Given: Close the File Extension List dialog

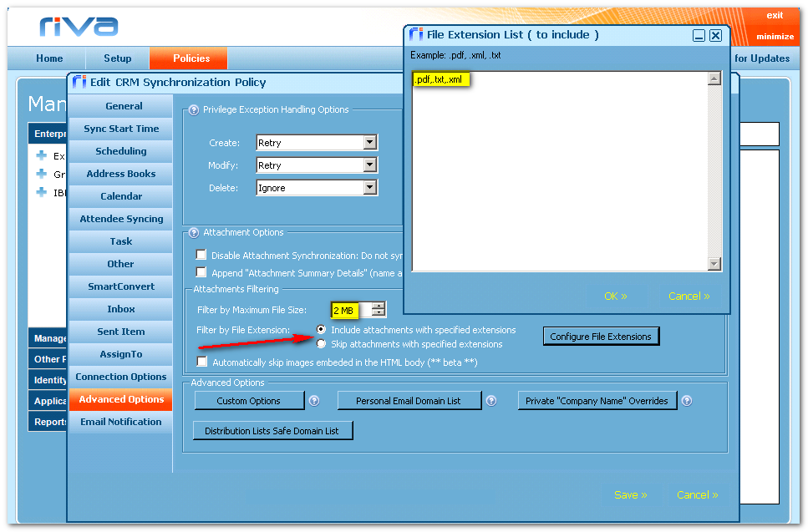Looking at the screenshot, I should click(x=716, y=35).
